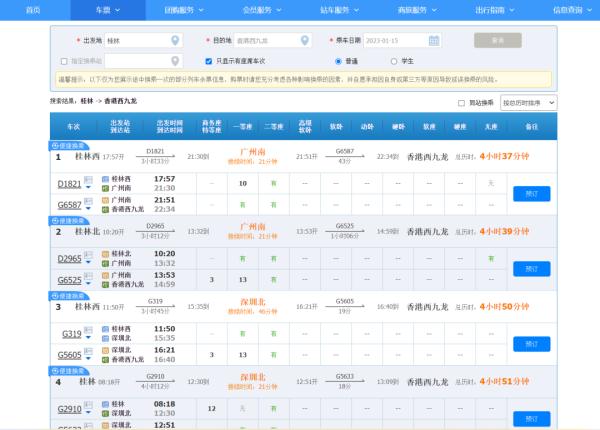The width and height of the screenshot is (600, 430).
Task: Open the 站车服务 navigation menu
Action: (x=340, y=10)
